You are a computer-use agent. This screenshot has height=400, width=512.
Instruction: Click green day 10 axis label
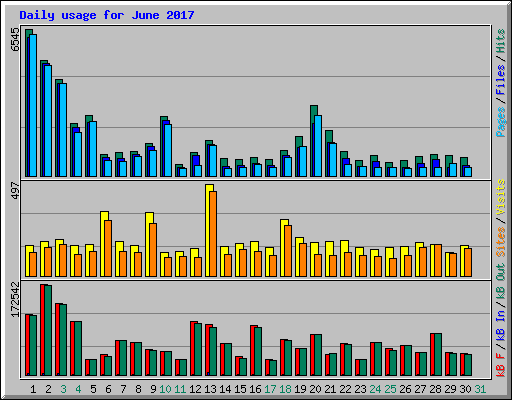pos(165,389)
